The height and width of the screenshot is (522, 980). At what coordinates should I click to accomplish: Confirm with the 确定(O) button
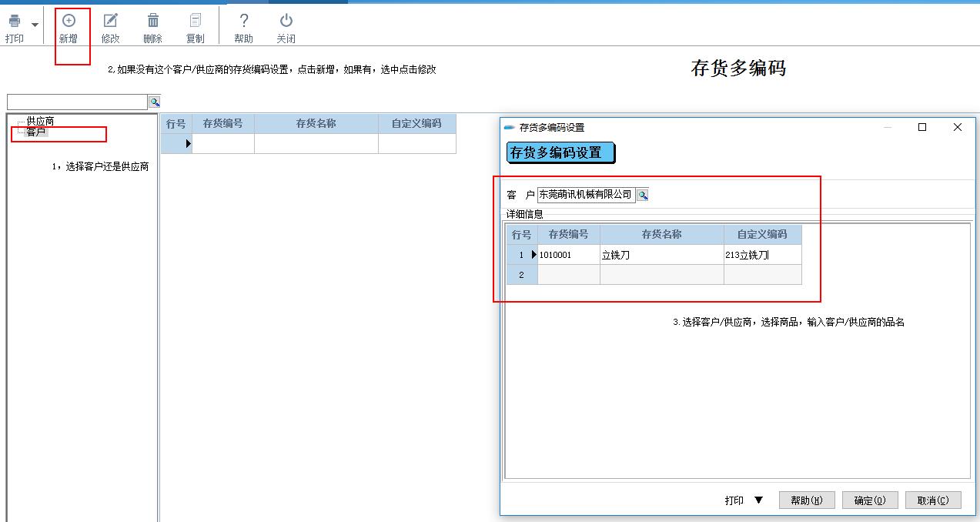point(870,500)
